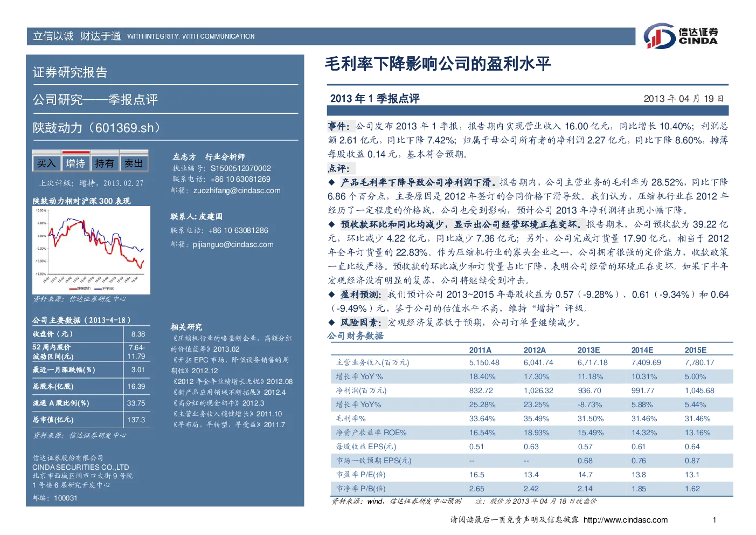Open http://www.cindasc.com footer link
This screenshot has width=756, height=535.
pos(626,520)
